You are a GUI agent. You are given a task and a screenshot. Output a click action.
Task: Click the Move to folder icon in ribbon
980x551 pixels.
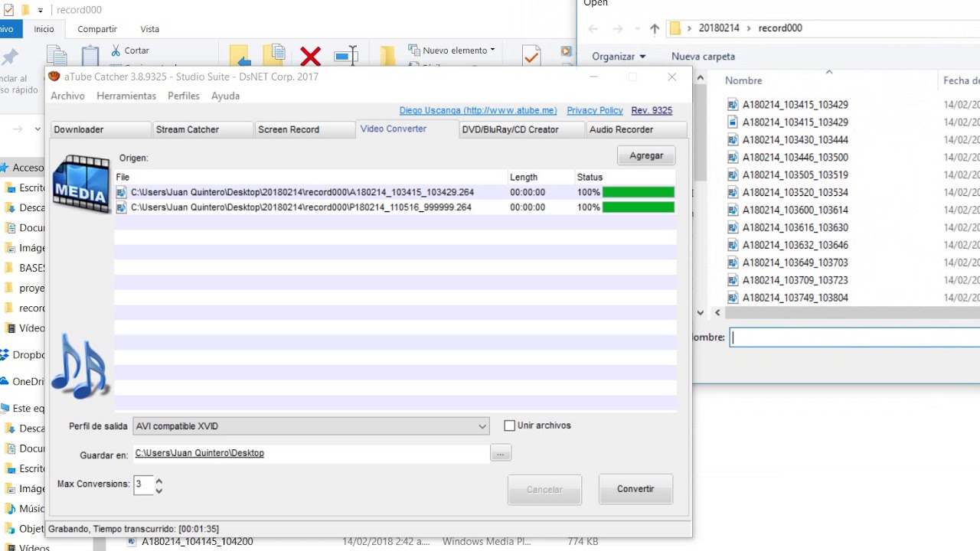click(x=240, y=56)
